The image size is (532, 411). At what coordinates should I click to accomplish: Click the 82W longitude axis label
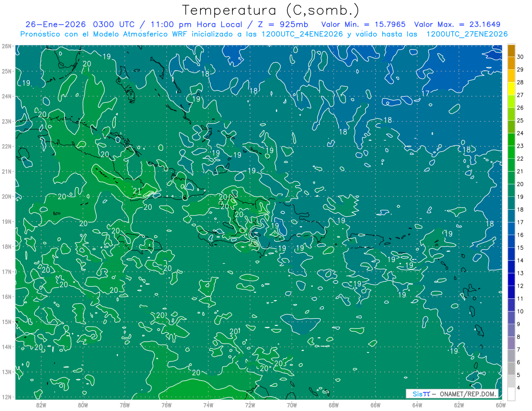pyautogui.click(x=41, y=405)
